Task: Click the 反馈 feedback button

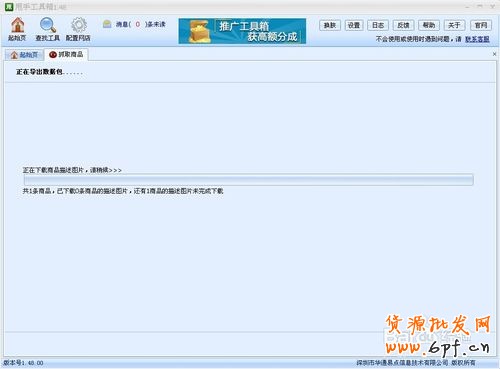Action: [403, 25]
